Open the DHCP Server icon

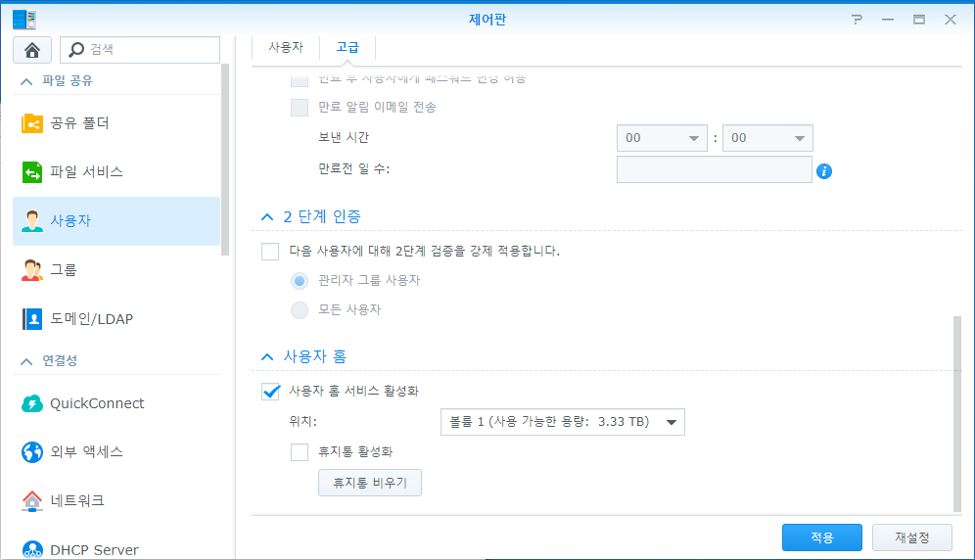click(x=32, y=549)
